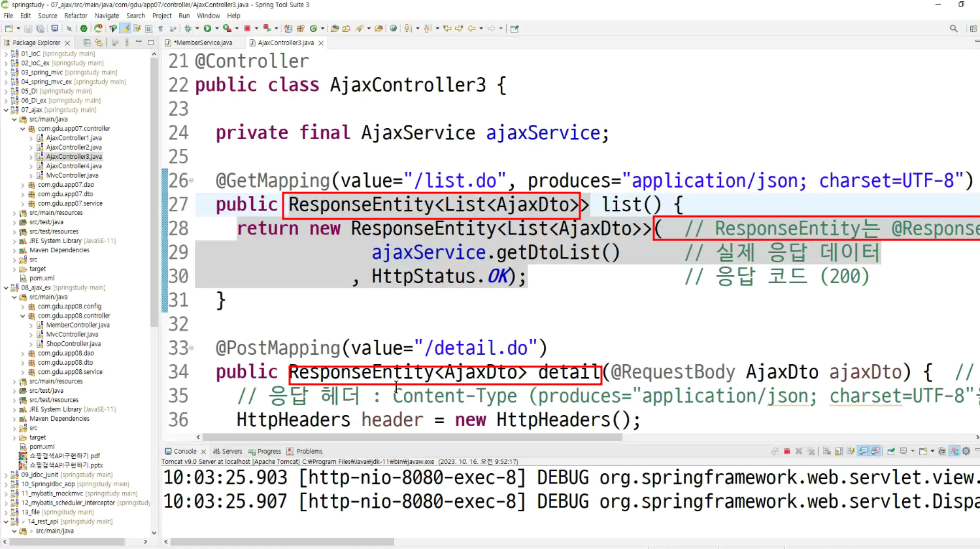The image size is (980, 549).
Task: Click the Console horizontal scrollbar
Action: tap(282, 542)
